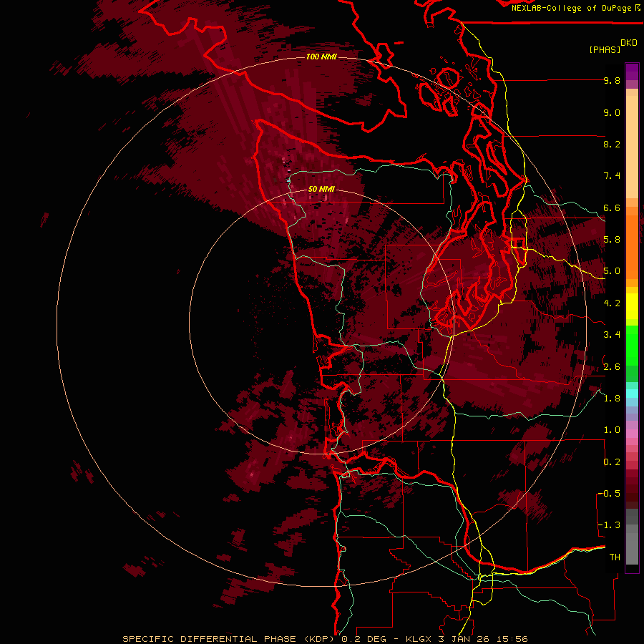The image size is (644, 644).
Task: Select the 1.0 scale value
Action: [x=612, y=430]
